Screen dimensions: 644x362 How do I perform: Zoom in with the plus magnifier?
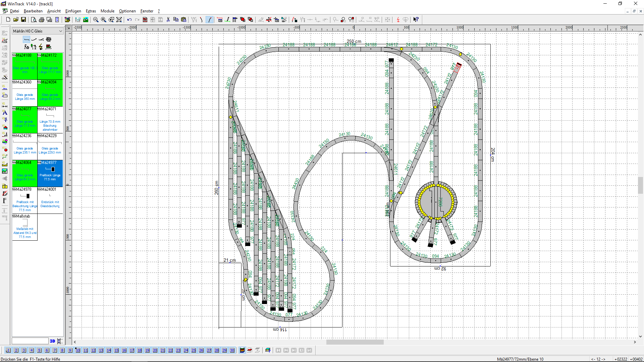[103, 20]
